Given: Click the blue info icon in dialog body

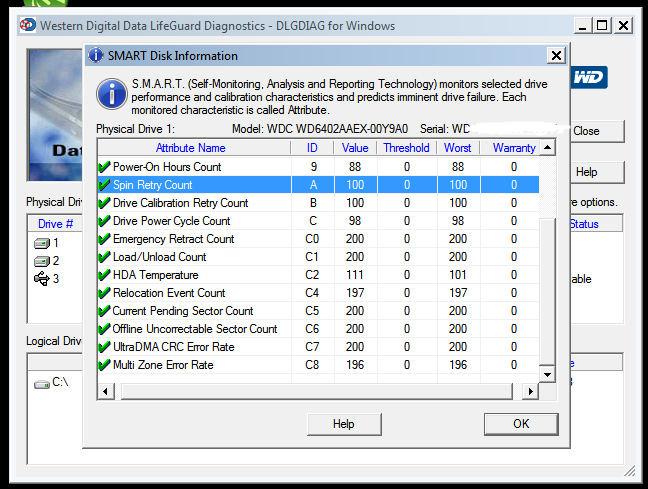Looking at the screenshot, I should pos(112,94).
